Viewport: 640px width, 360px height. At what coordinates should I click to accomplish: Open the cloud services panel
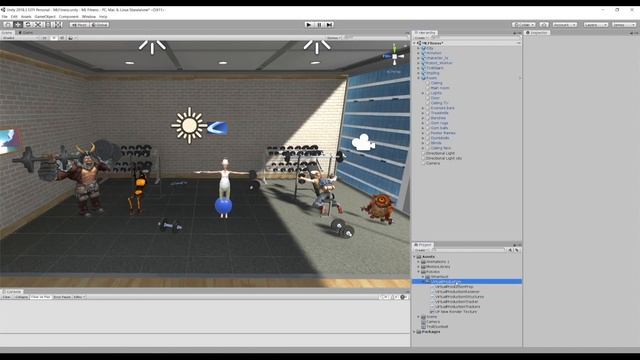(x=544, y=25)
